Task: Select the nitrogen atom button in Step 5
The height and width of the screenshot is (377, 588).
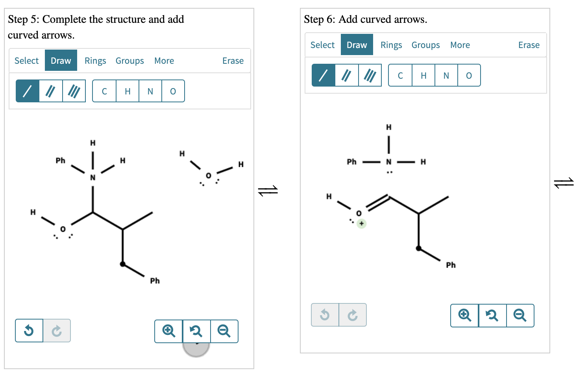Action: (150, 91)
